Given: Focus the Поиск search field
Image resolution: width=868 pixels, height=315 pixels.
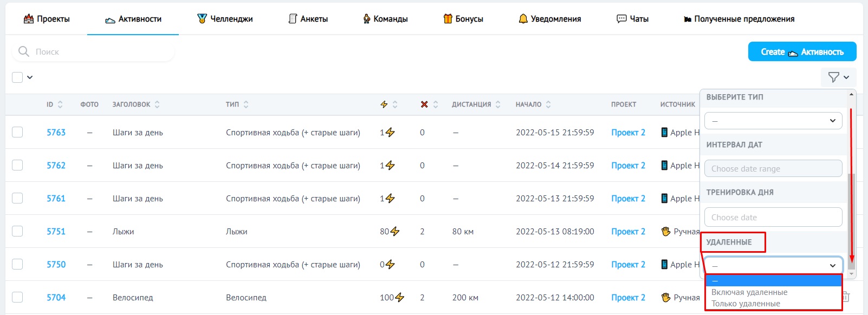Looking at the screenshot, I should click(93, 51).
